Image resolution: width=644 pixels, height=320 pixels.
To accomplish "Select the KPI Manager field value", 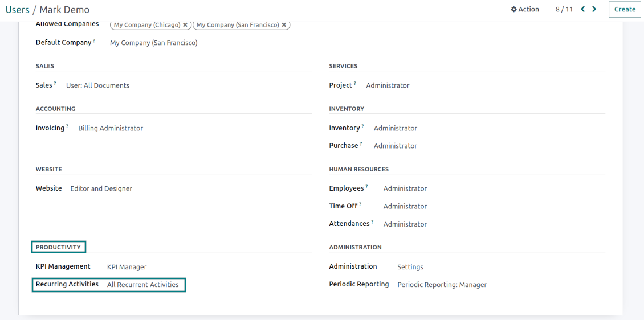I will (x=127, y=267).
